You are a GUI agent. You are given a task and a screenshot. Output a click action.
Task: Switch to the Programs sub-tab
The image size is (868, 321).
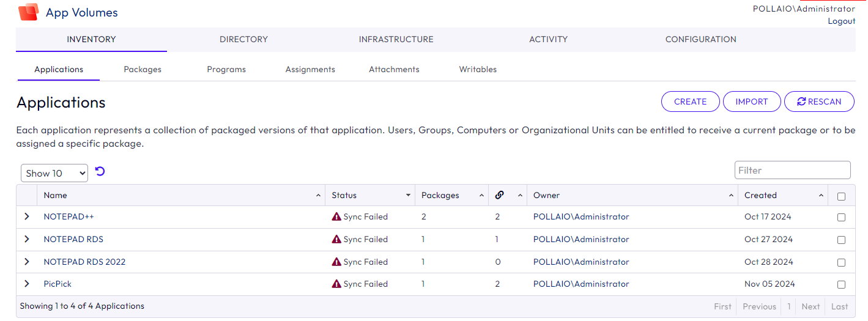coord(226,69)
